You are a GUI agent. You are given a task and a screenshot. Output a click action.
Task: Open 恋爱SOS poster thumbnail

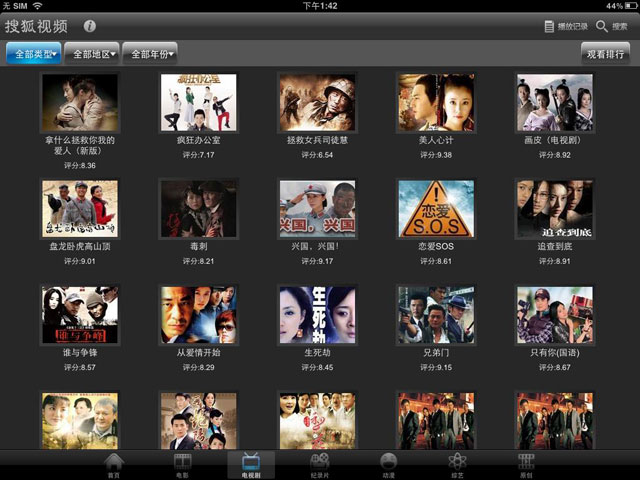click(x=436, y=209)
